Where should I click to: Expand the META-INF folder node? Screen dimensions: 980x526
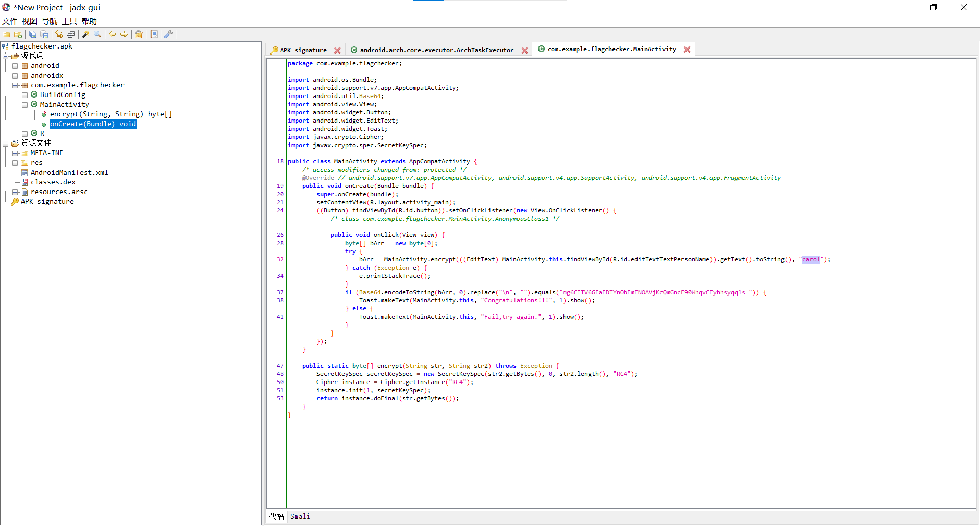click(15, 153)
